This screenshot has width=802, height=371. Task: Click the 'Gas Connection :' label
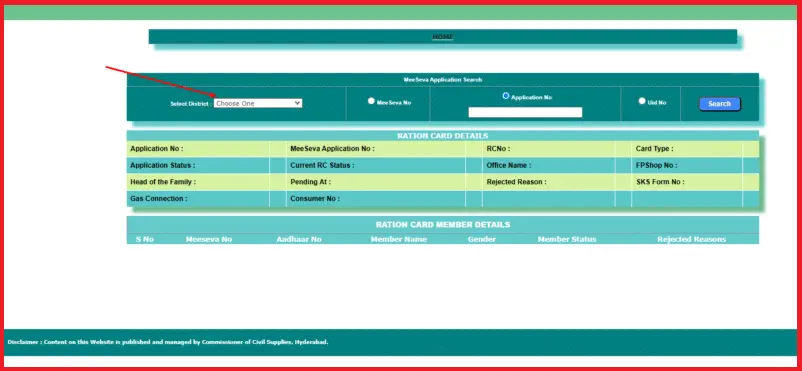159,199
